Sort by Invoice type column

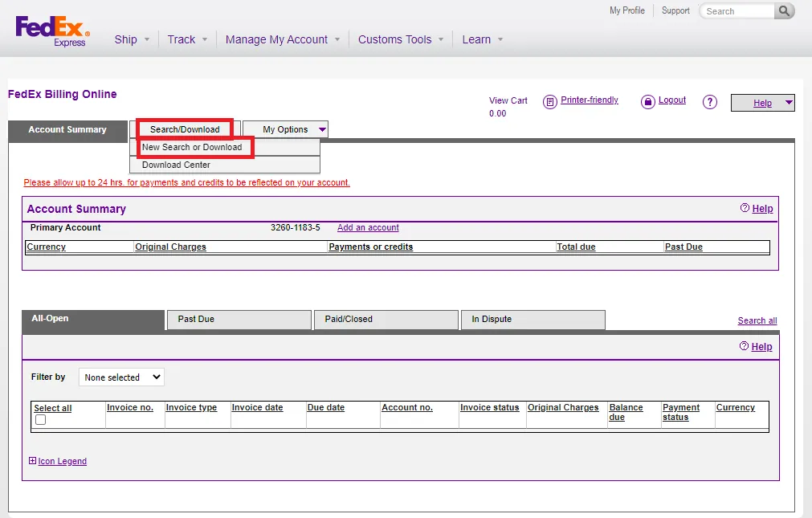[191, 408]
